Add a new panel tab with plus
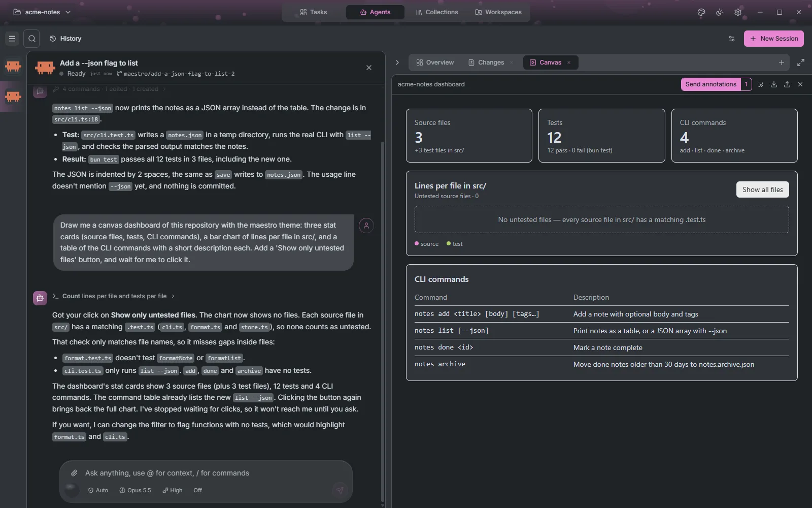The height and width of the screenshot is (508, 812). pyautogui.click(x=782, y=62)
